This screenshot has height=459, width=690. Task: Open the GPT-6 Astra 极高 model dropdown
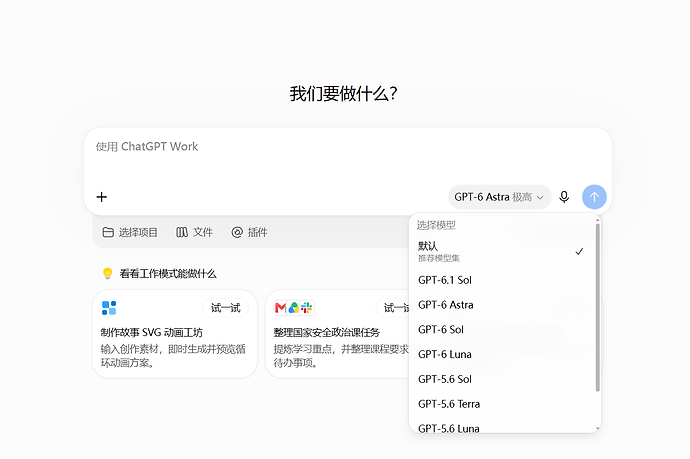pyautogui.click(x=499, y=197)
